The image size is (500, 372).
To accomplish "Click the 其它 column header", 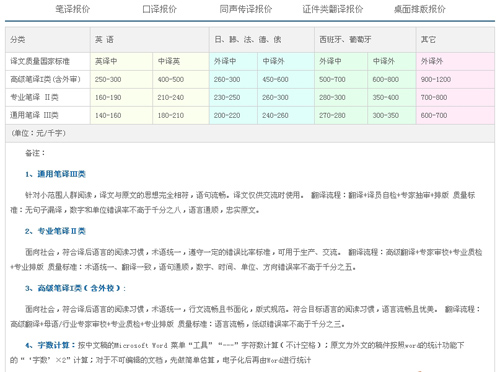I will 455,40.
